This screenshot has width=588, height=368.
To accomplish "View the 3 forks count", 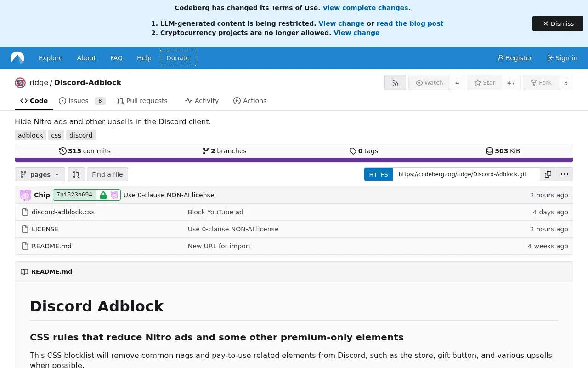I will (x=566, y=83).
